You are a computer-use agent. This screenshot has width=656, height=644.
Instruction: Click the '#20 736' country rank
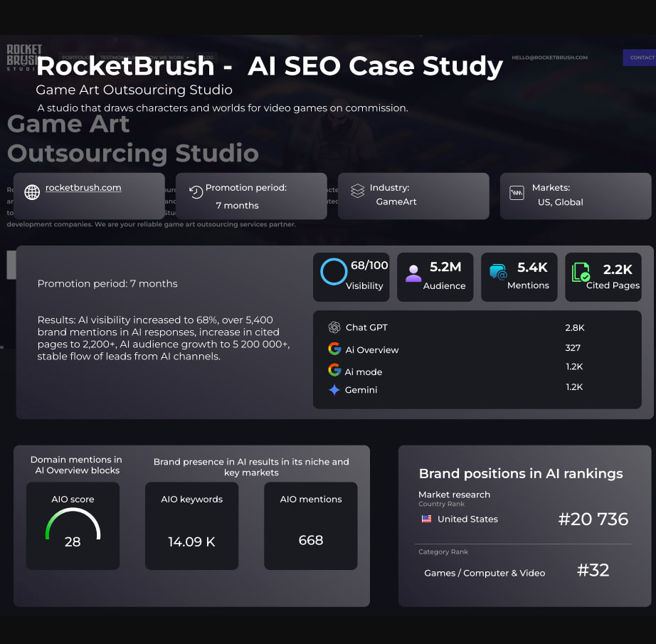[593, 519]
